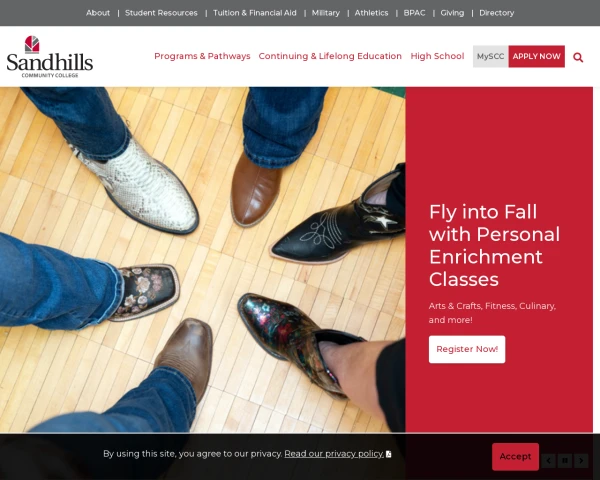Open the search magnifier icon
Screen dimensions: 600x480
coord(578,57)
